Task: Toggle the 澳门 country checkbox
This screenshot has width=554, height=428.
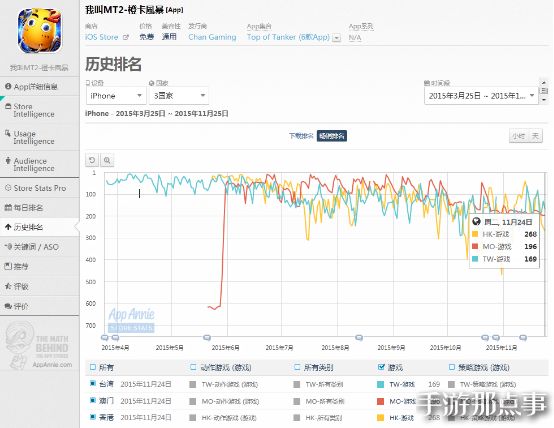Action: (93, 400)
